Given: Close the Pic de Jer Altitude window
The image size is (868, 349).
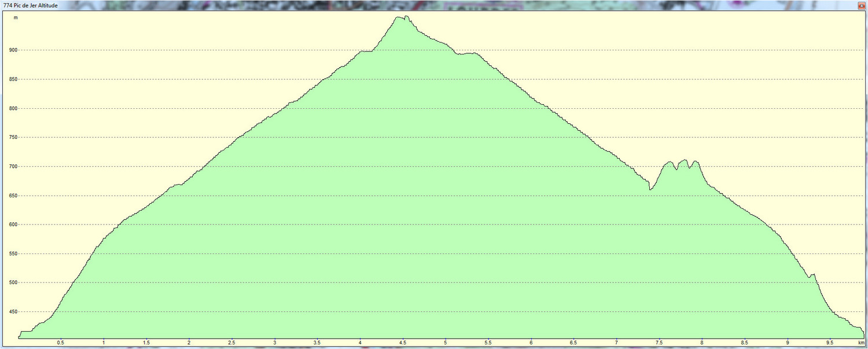Looking at the screenshot, I should pos(861,5).
